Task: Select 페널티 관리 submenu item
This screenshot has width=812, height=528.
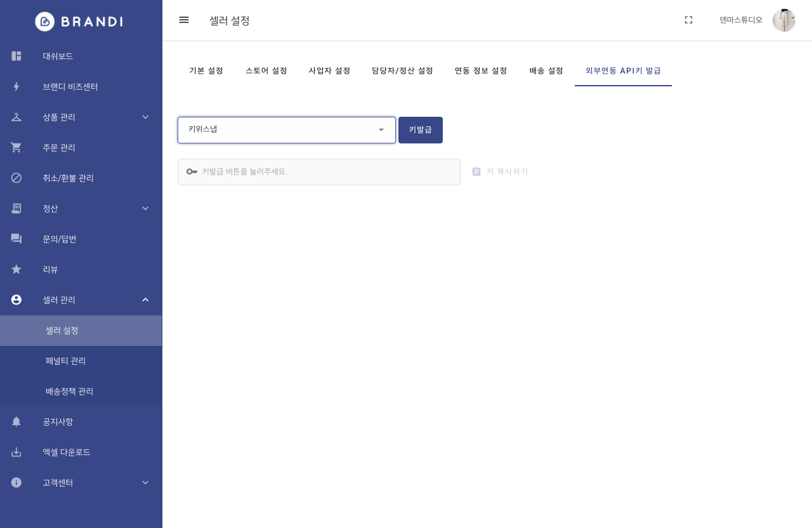Action: pos(81,361)
